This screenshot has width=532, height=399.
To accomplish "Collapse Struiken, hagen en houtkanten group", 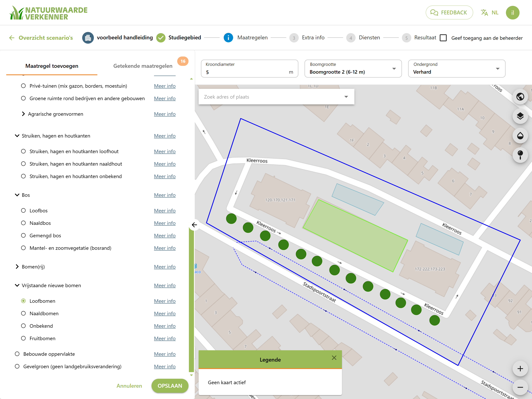I will 17,136.
